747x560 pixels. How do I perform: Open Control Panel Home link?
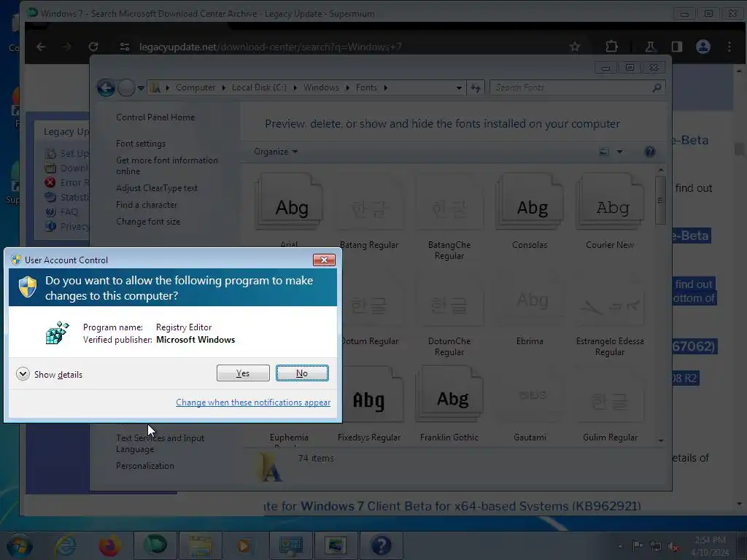tap(155, 117)
